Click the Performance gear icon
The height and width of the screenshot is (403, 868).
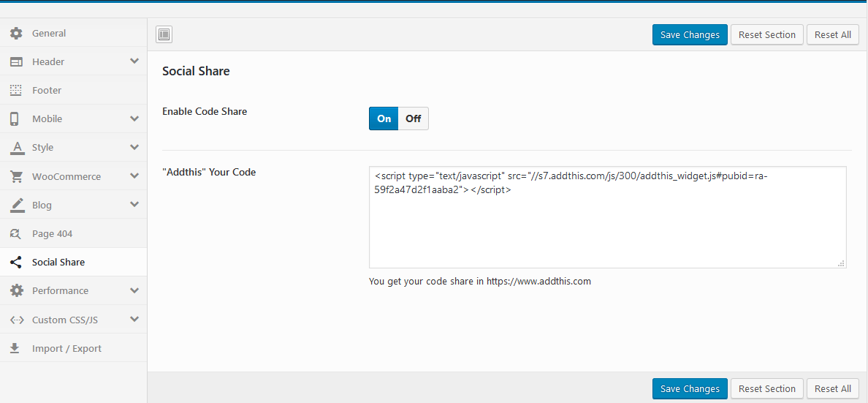[17, 291]
